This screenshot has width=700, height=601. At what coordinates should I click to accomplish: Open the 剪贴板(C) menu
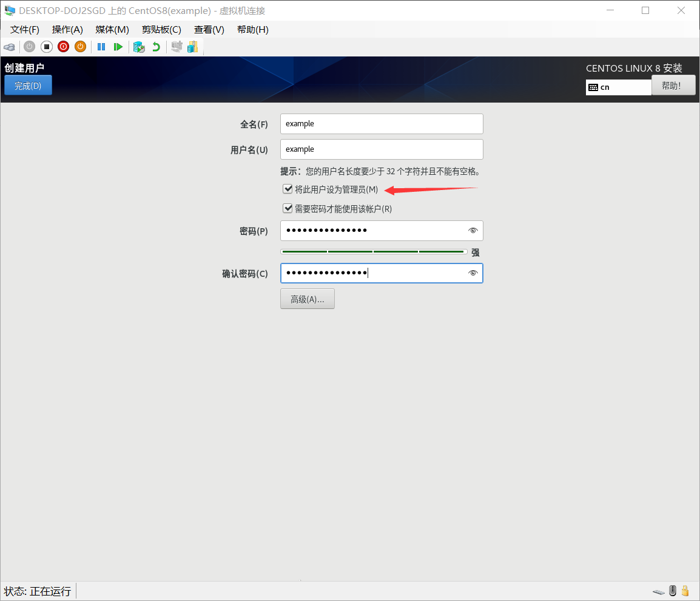click(x=161, y=30)
